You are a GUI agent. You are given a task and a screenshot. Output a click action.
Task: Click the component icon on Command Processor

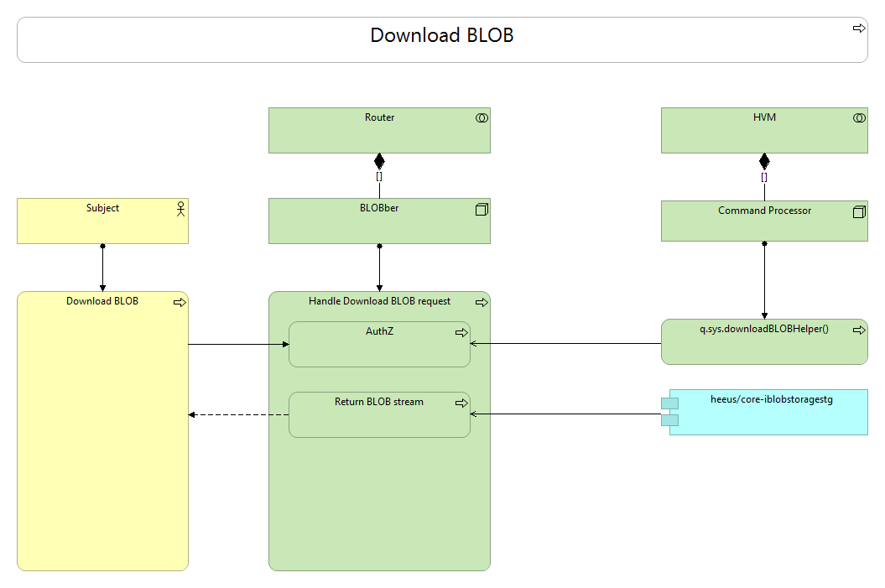coord(856,211)
